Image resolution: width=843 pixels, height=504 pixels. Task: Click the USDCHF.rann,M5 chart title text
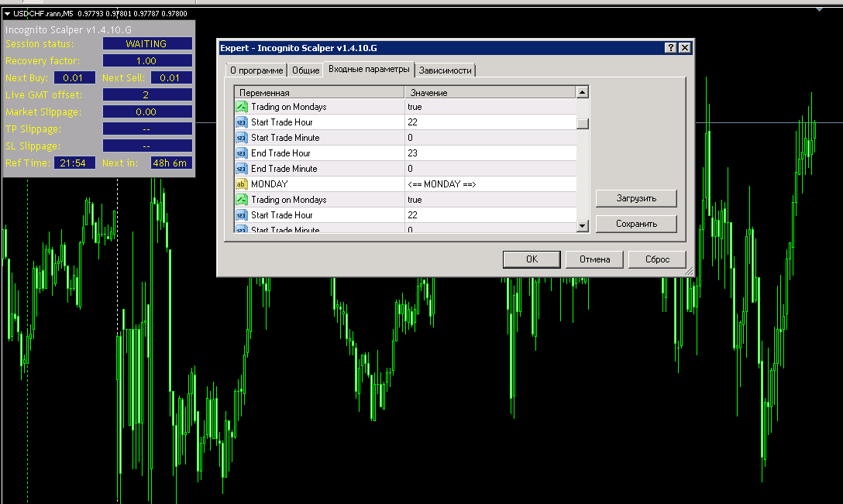pos(43,13)
